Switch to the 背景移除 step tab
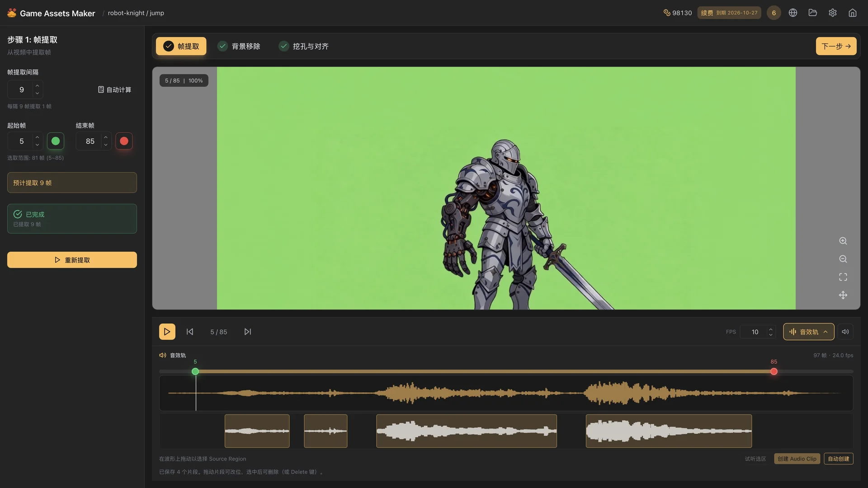868x488 pixels. [239, 46]
